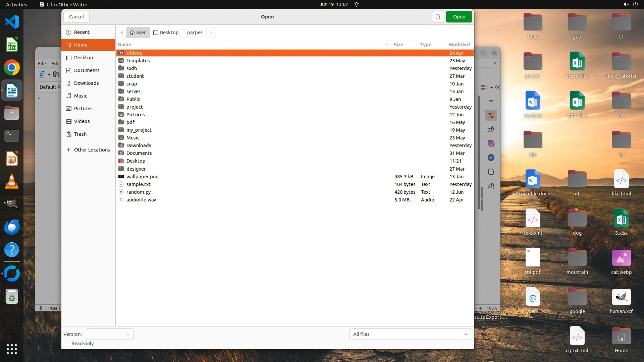Click the back arrow in path bar
The height and width of the screenshot is (362, 644).
point(122,33)
